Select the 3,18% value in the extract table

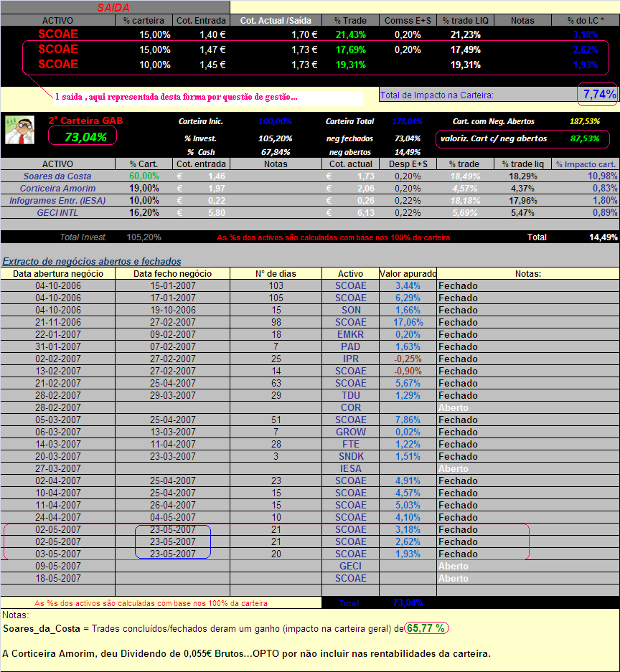click(408, 530)
